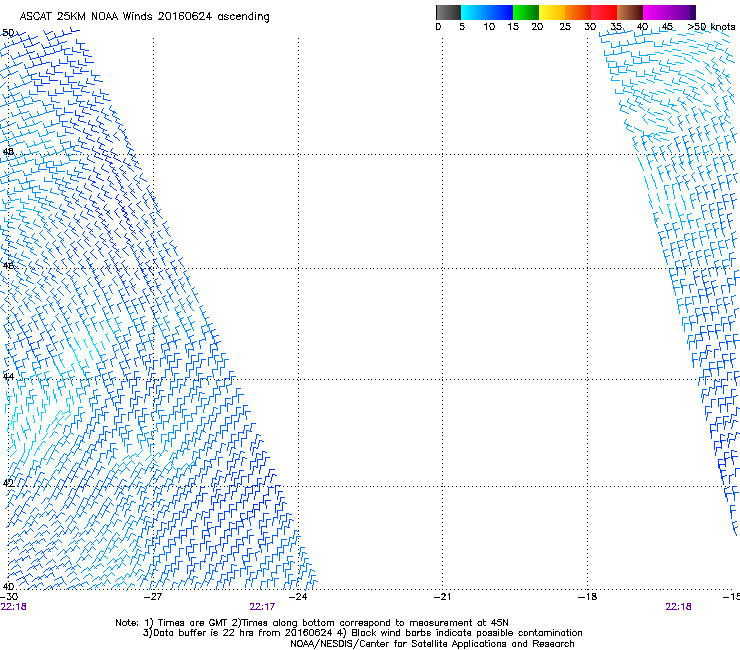Click the '44' latitude axis label
Screen dimensions: 740x650
point(8,376)
